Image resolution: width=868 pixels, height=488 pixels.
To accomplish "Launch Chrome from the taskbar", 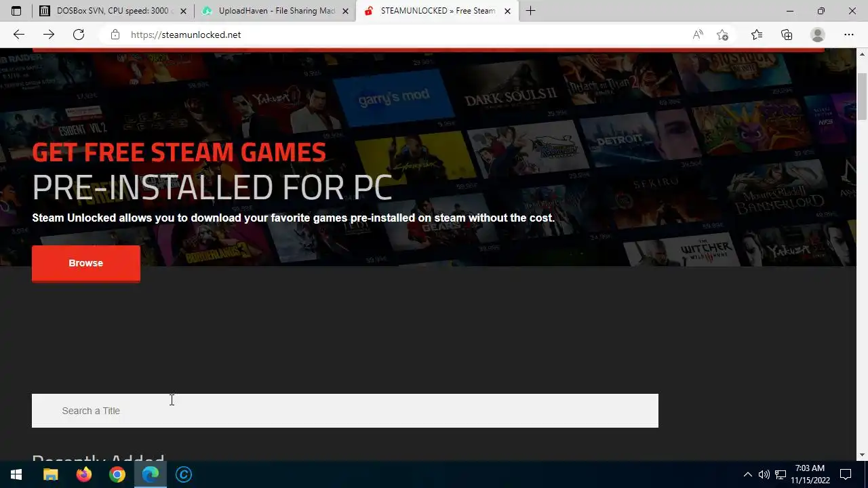I will [117, 474].
